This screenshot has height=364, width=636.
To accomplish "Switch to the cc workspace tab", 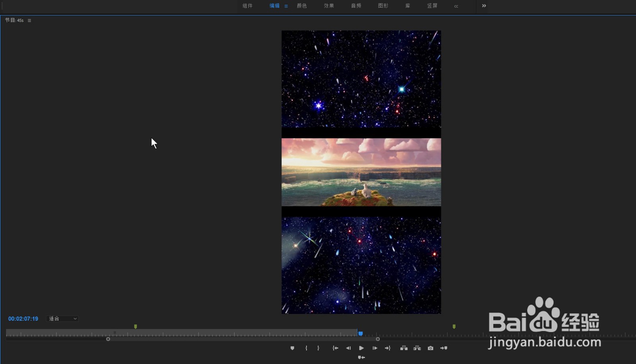I will [x=456, y=6].
